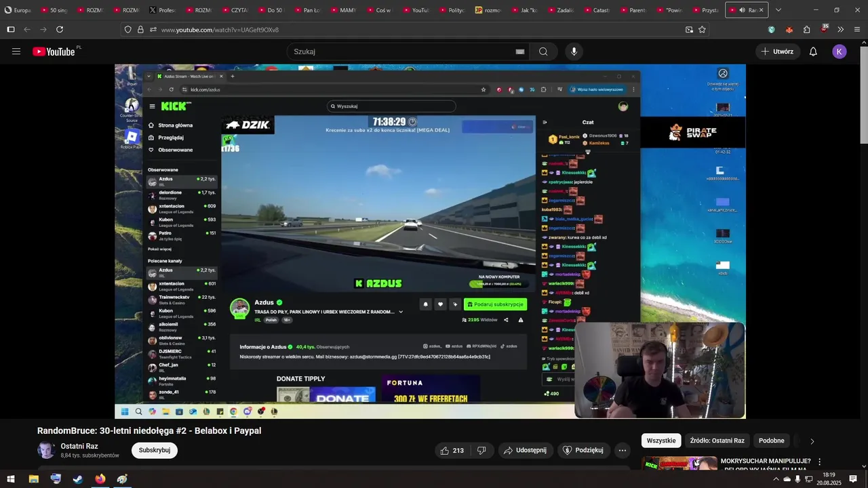868x488 pixels.
Task: Subscribe using the Subskrybuj button
Action: [x=155, y=450]
